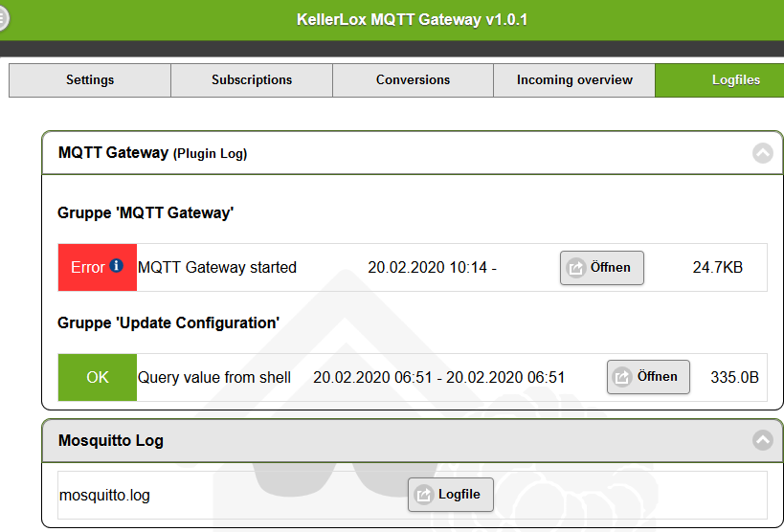Open the hamburger menu in the header
The image size is (784, 532).
click(x=3, y=19)
